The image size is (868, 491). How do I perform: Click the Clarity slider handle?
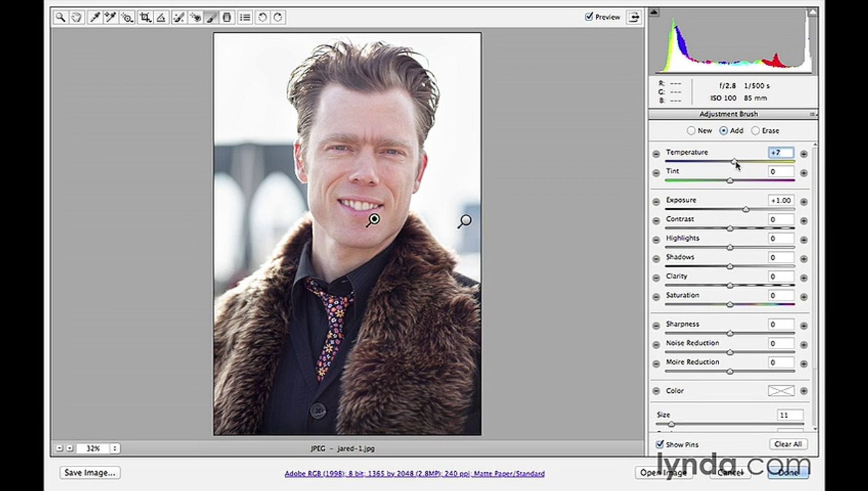730,286
